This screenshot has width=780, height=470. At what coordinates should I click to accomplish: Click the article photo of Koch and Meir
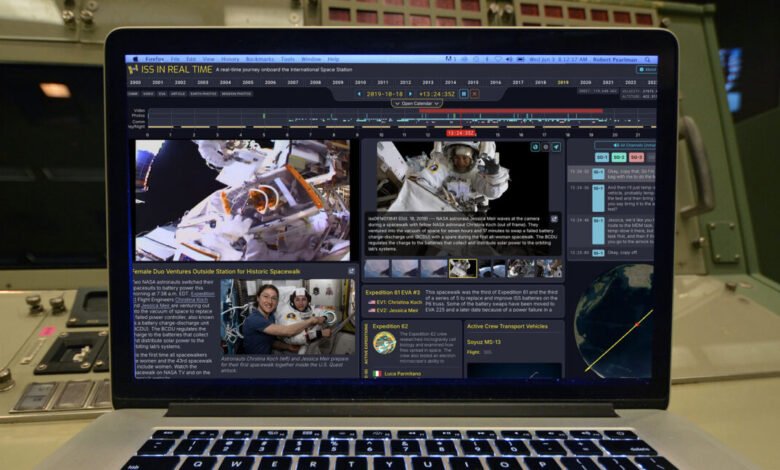tap(288, 317)
